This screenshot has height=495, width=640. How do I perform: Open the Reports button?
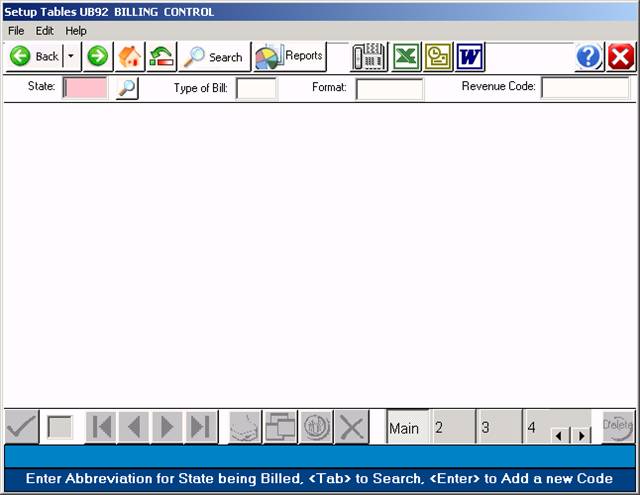(289, 57)
